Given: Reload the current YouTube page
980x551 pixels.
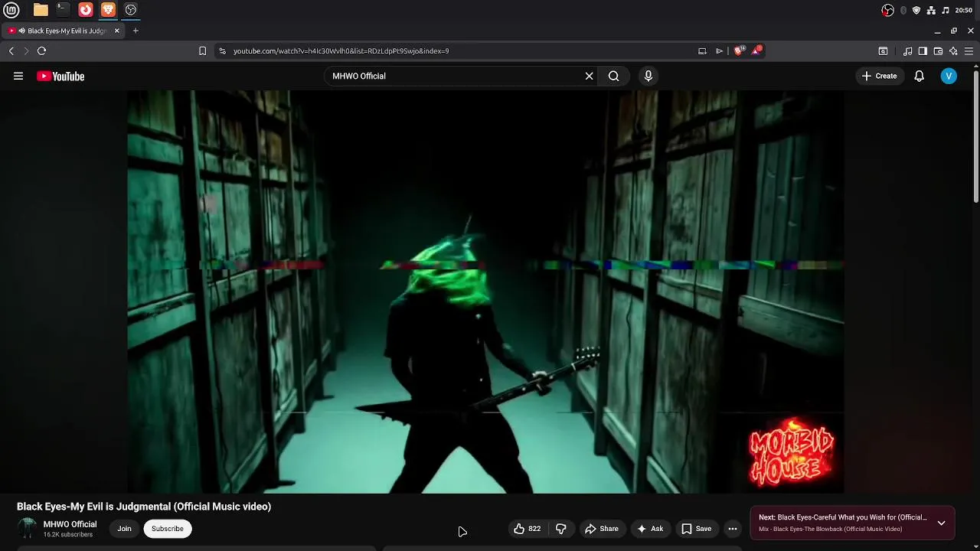Looking at the screenshot, I should 42,51.
